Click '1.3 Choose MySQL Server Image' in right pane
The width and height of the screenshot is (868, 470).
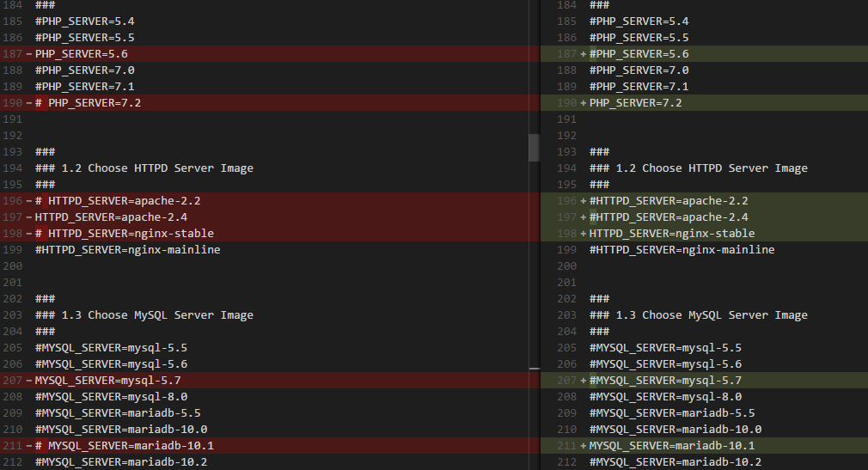pos(712,315)
